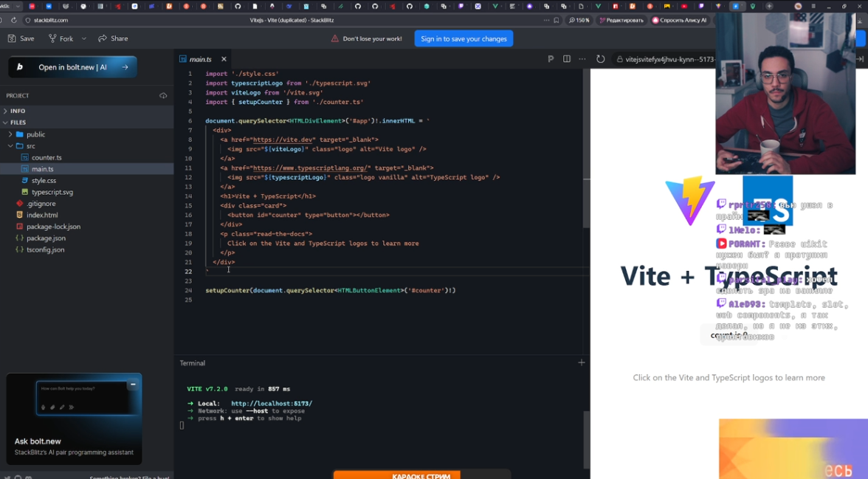868x479 pixels.
Task: Close the main.ts editor tab
Action: pos(224,59)
